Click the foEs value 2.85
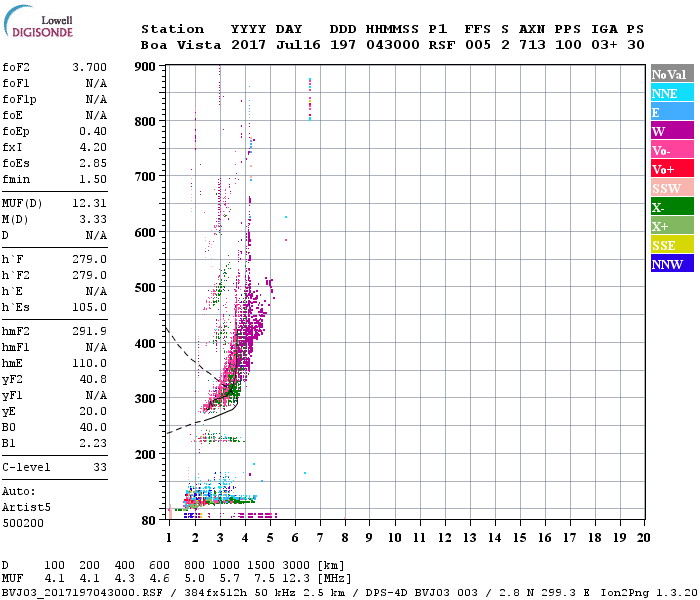This screenshot has height=600, width=700. click(x=93, y=163)
